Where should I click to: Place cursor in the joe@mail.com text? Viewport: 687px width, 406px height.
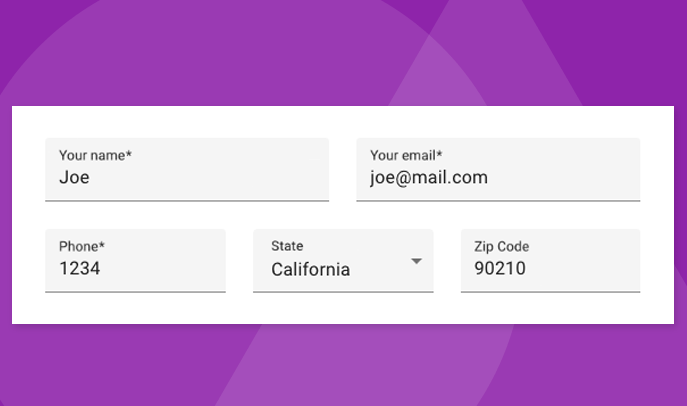[x=429, y=178]
